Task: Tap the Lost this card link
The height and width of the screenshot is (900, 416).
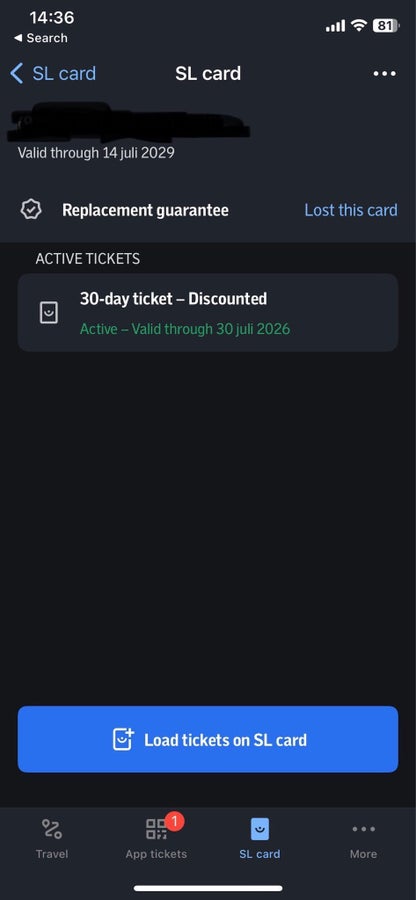Action: 351,210
